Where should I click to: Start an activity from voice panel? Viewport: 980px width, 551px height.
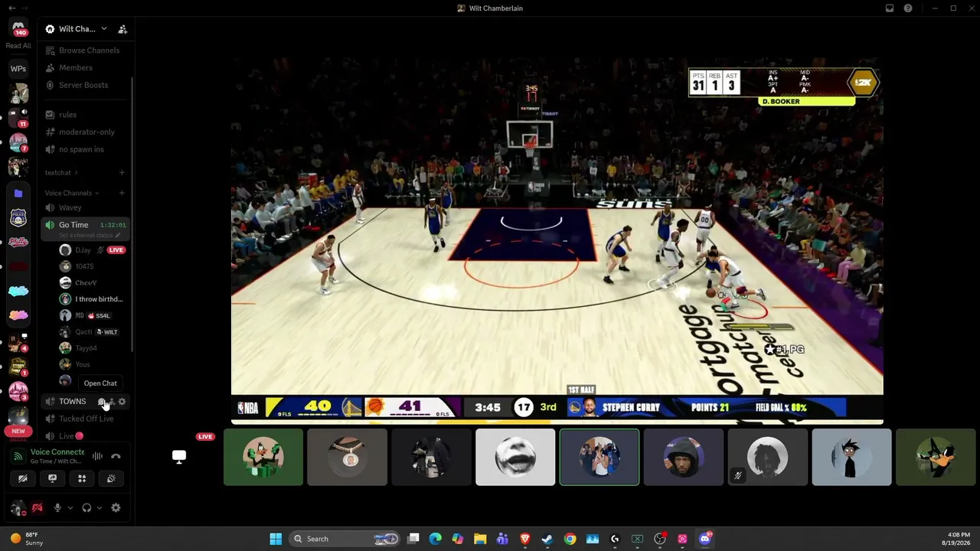(82, 479)
